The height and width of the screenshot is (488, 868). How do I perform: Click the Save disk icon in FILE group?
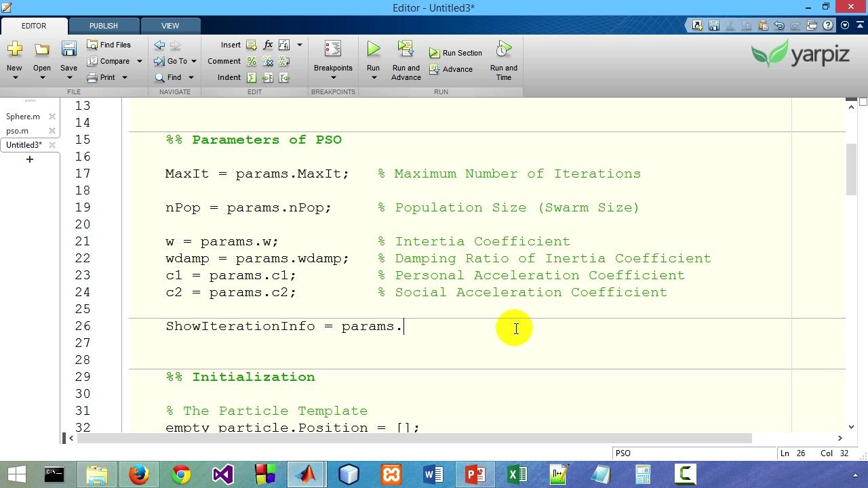click(68, 49)
